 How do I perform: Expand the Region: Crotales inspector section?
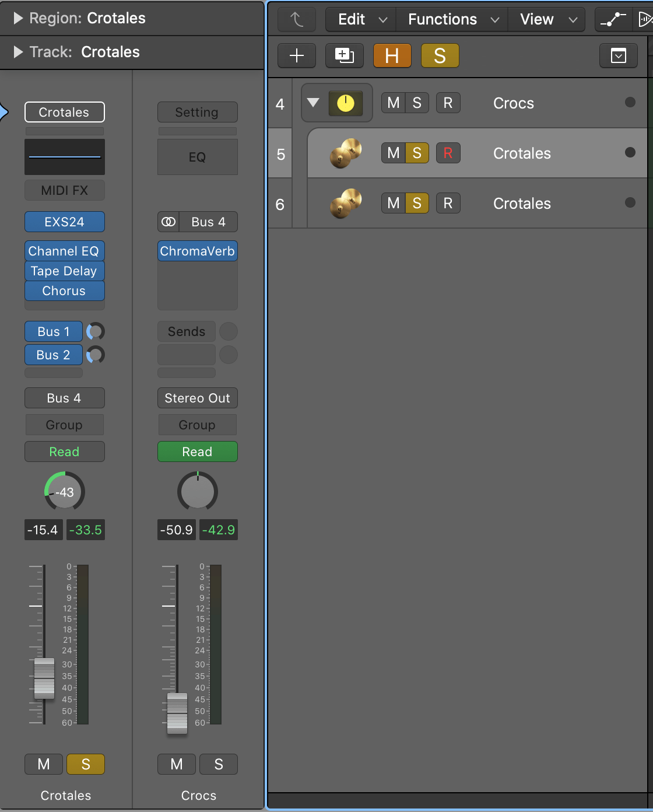(18, 18)
